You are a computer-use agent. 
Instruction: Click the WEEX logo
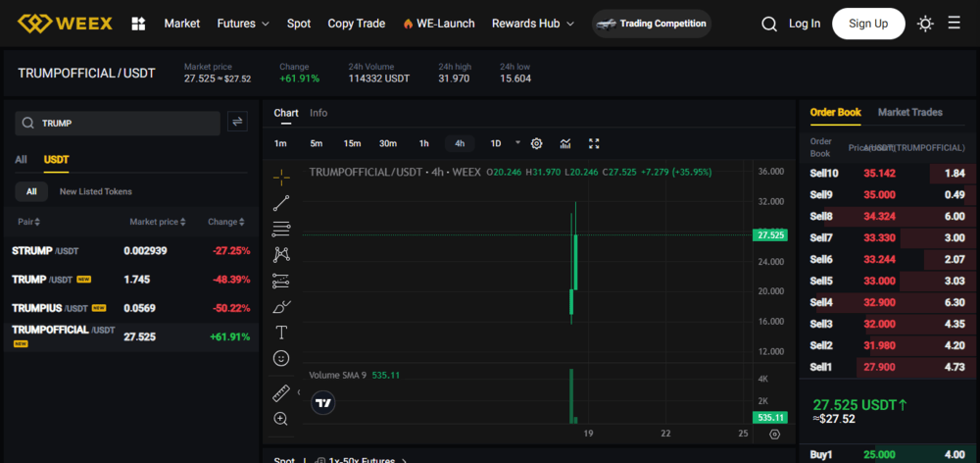[65, 24]
